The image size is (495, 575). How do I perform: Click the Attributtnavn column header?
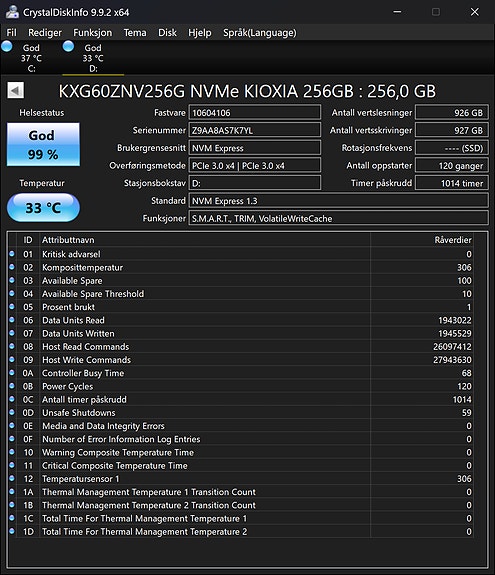[x=68, y=240]
